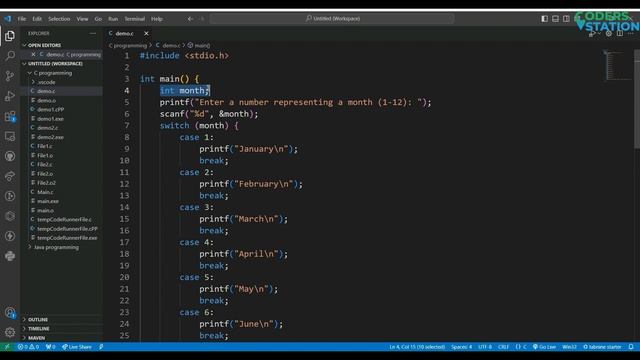Image resolution: width=640 pixels, height=360 pixels.
Task: Toggle the primary side bar layout button
Action: [544, 19]
